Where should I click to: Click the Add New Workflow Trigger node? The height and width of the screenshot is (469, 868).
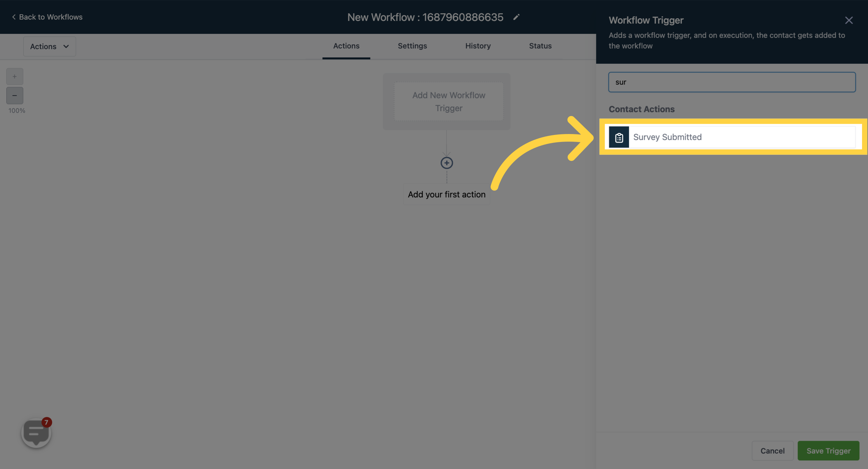pos(449,101)
